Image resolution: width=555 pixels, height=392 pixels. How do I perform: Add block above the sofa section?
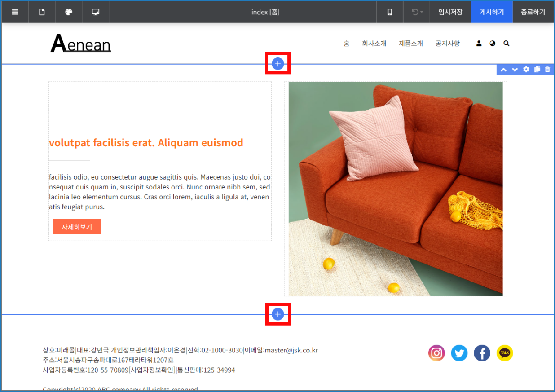[x=278, y=64]
